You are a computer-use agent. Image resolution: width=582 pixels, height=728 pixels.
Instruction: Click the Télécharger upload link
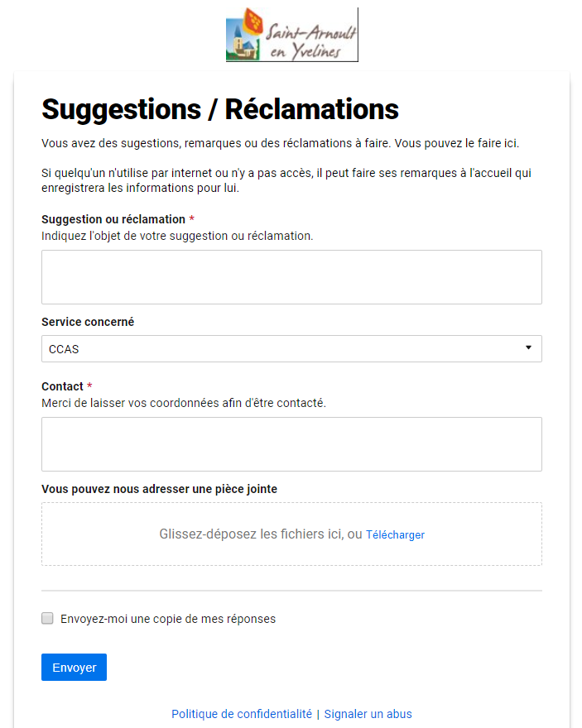(x=395, y=535)
